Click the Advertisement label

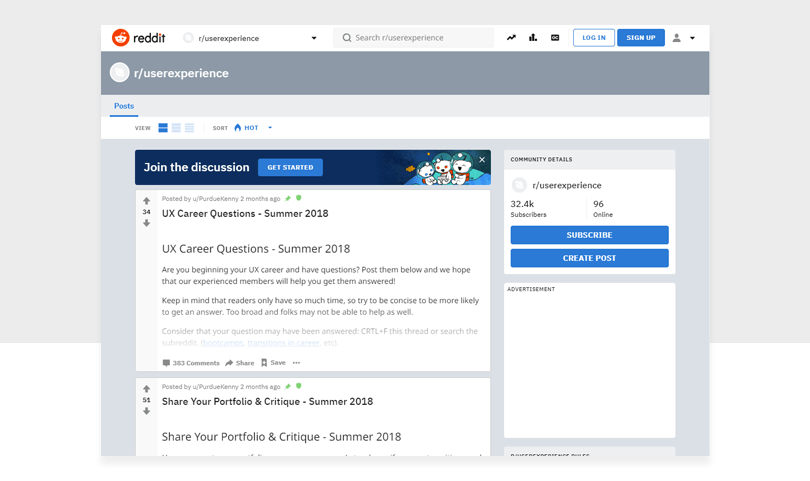[531, 289]
